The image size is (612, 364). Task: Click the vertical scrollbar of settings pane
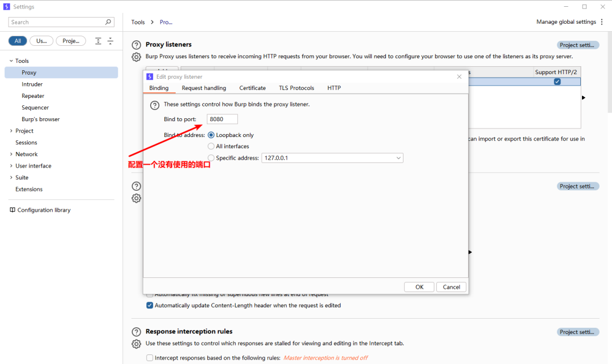tap(609, 73)
